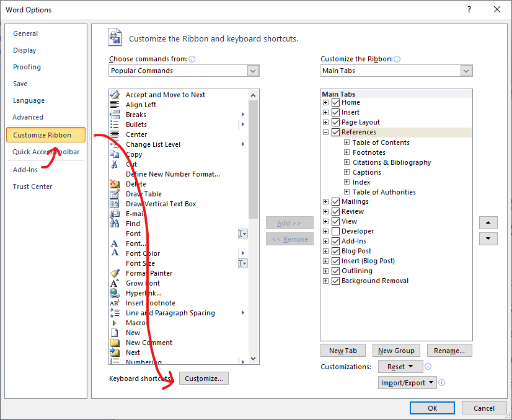This screenshot has height=420, width=512.
Task: Open the Advanced options category
Action: click(x=28, y=117)
